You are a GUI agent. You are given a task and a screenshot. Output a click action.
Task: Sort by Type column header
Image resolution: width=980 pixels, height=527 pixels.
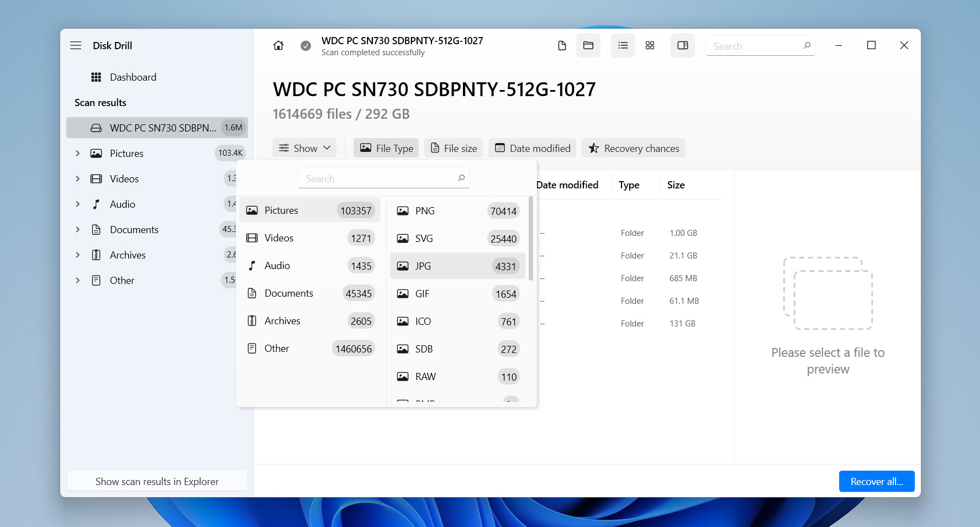click(629, 185)
